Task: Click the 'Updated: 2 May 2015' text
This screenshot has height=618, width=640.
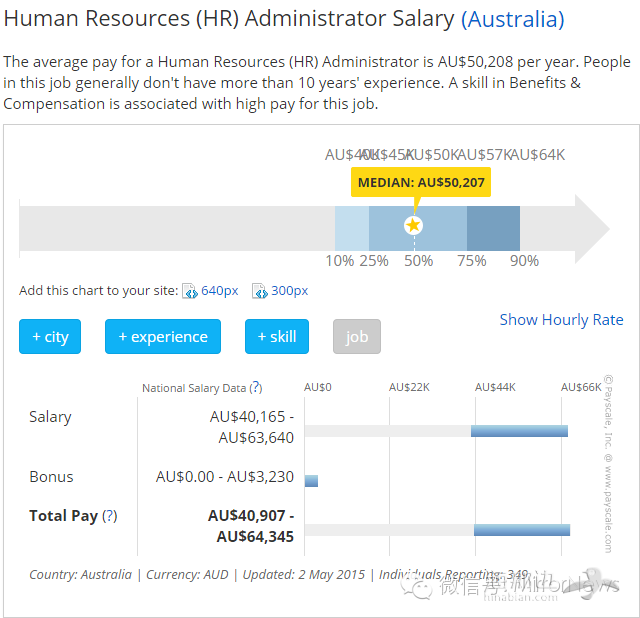Action: tap(303, 574)
